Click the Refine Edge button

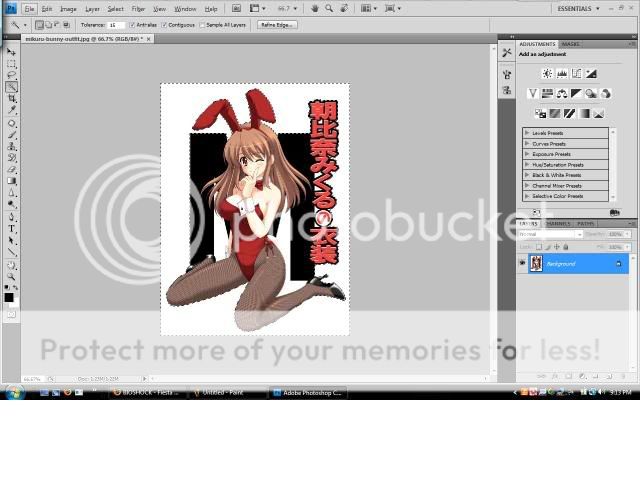(x=277, y=25)
